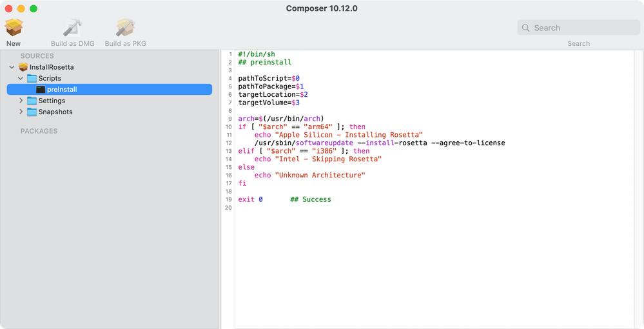The image size is (644, 329).
Task: Expand the Settings folder
Action: (21, 101)
